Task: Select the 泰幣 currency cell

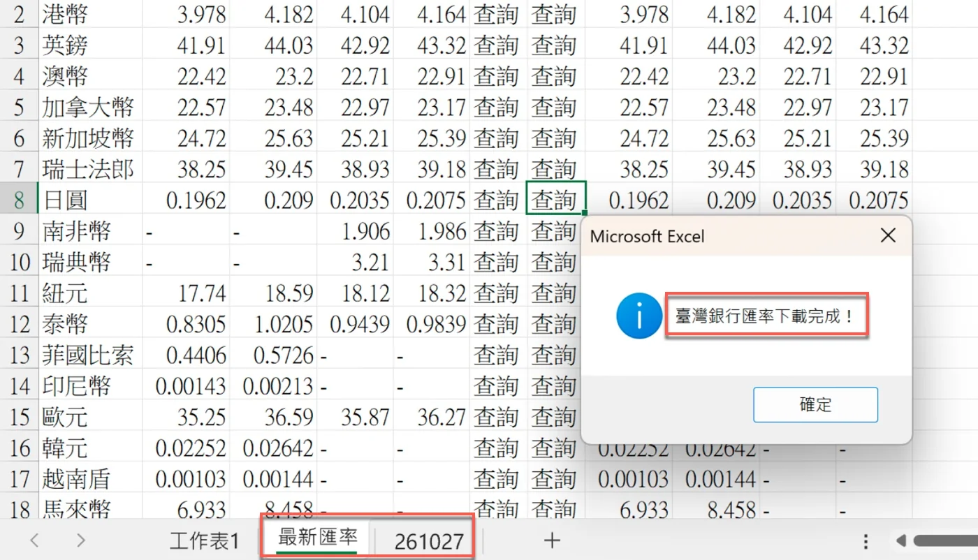Action: 90,323
